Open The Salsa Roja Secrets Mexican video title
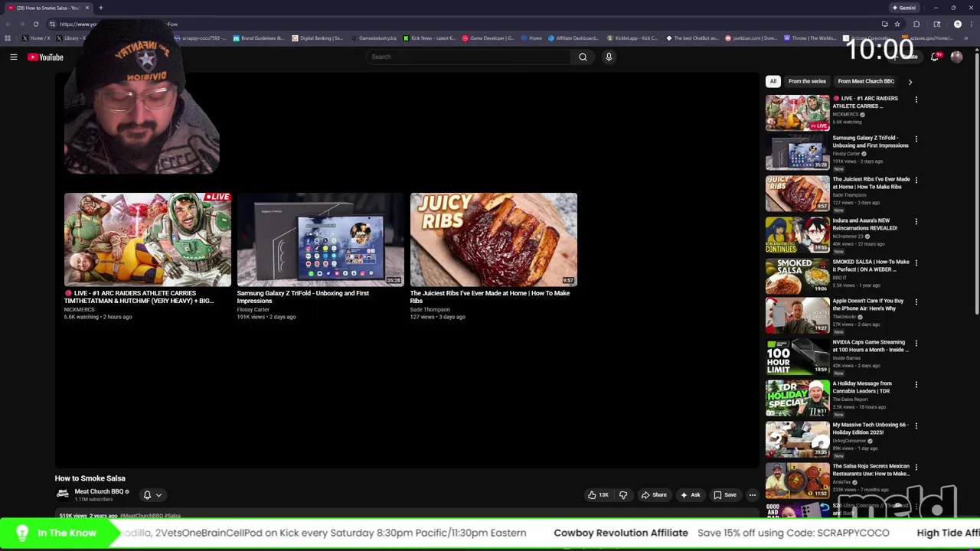The height and width of the screenshot is (551, 980). coord(871,470)
